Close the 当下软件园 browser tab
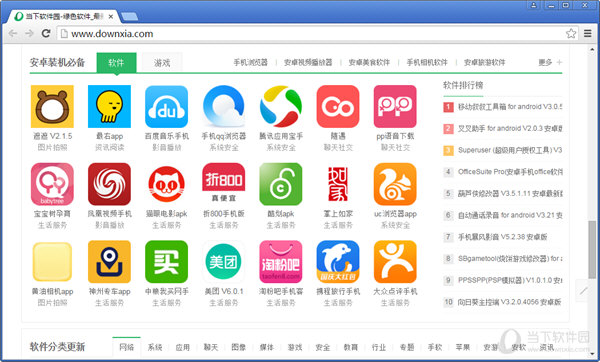 click(x=111, y=16)
